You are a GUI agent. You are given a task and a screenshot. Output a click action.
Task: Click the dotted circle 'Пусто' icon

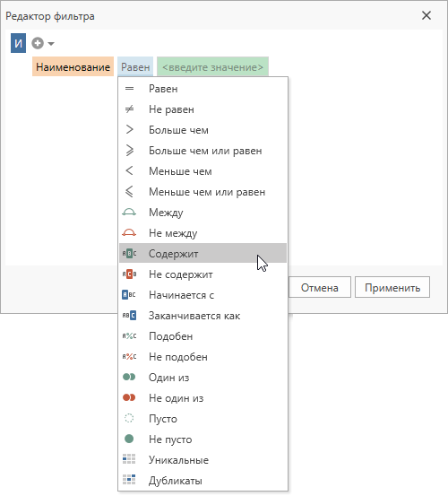click(129, 418)
